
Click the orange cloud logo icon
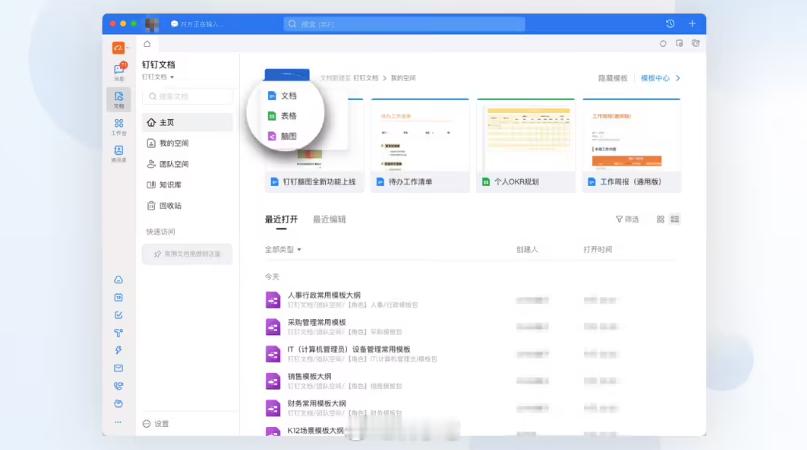coord(118,48)
